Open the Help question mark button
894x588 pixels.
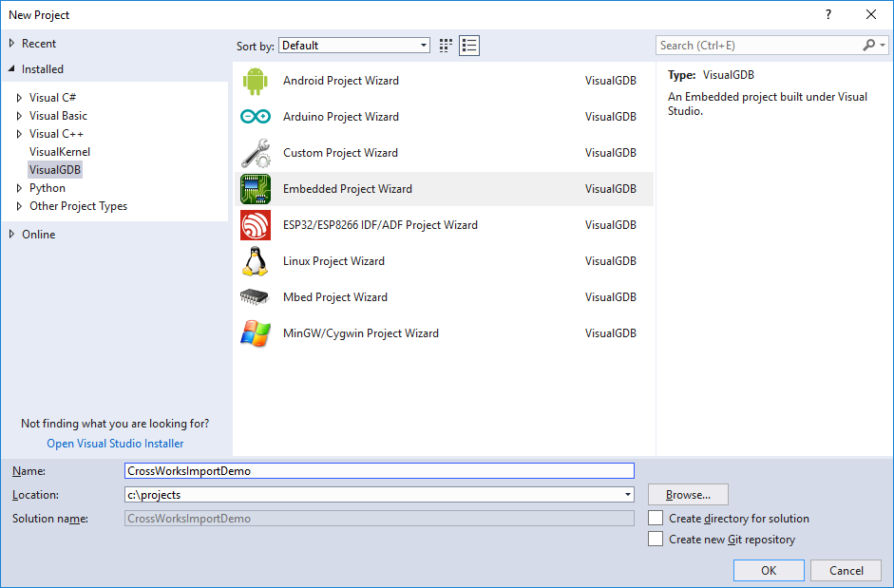tap(827, 15)
